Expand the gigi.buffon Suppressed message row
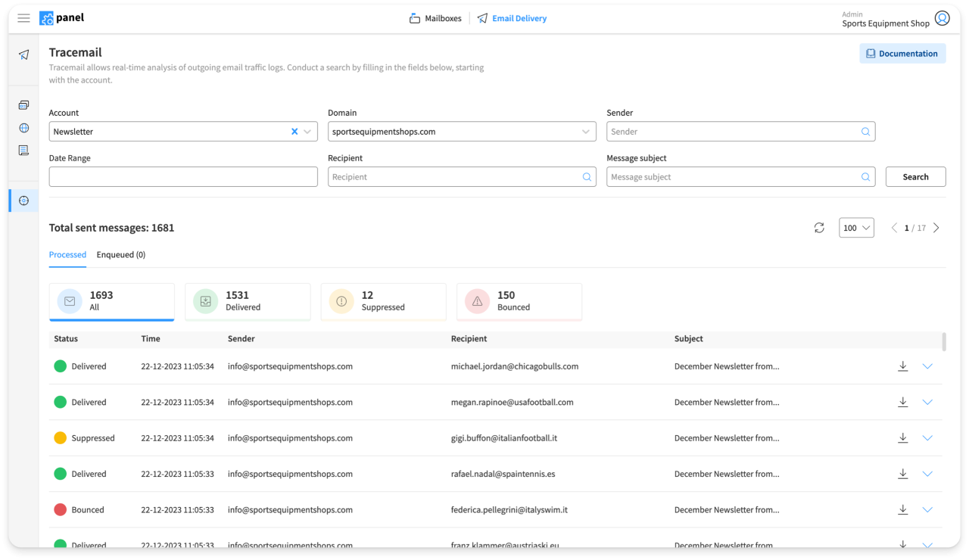 [x=927, y=437]
